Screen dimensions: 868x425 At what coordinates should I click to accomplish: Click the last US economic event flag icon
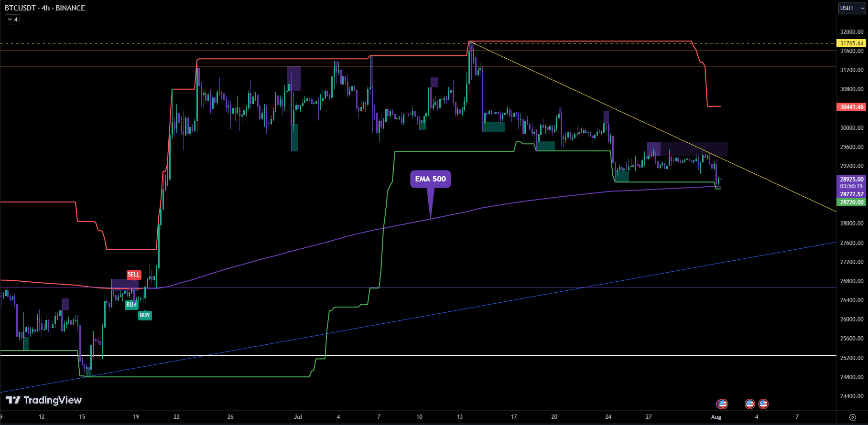tap(763, 404)
